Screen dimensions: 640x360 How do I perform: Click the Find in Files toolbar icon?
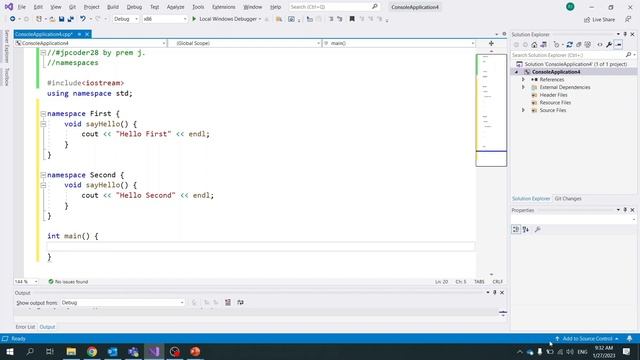click(279, 19)
